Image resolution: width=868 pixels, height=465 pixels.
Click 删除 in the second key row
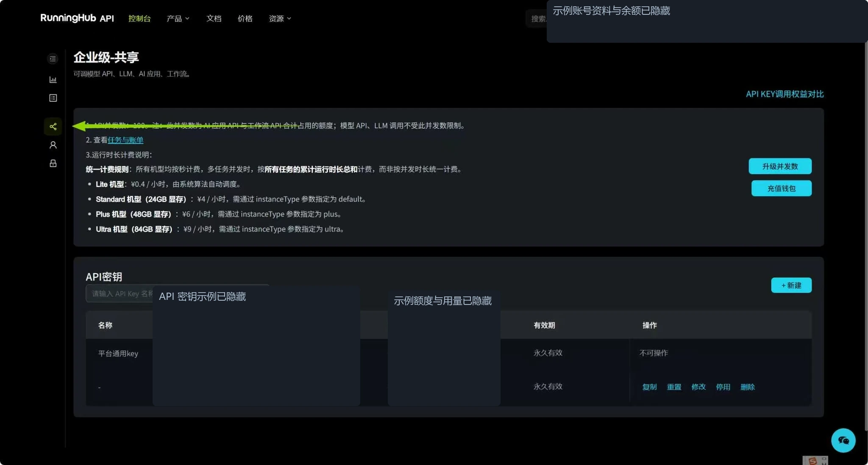(x=748, y=387)
